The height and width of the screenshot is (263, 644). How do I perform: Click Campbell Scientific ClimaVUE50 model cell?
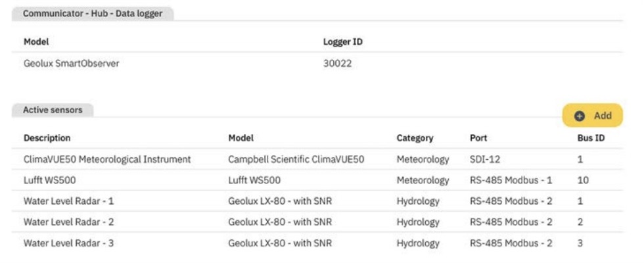click(296, 159)
